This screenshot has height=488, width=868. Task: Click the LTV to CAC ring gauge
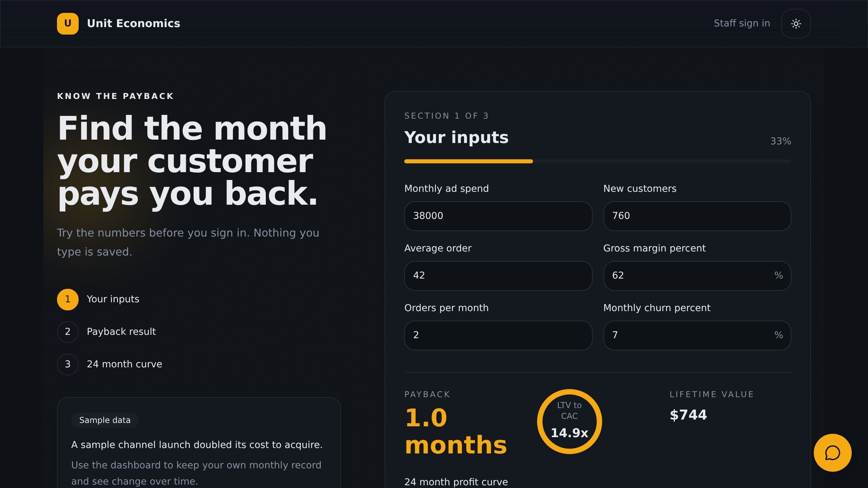[x=569, y=422]
